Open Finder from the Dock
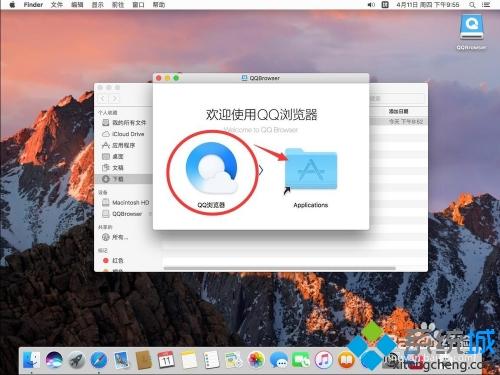Viewport: 500px width, 375px height. click(31, 360)
